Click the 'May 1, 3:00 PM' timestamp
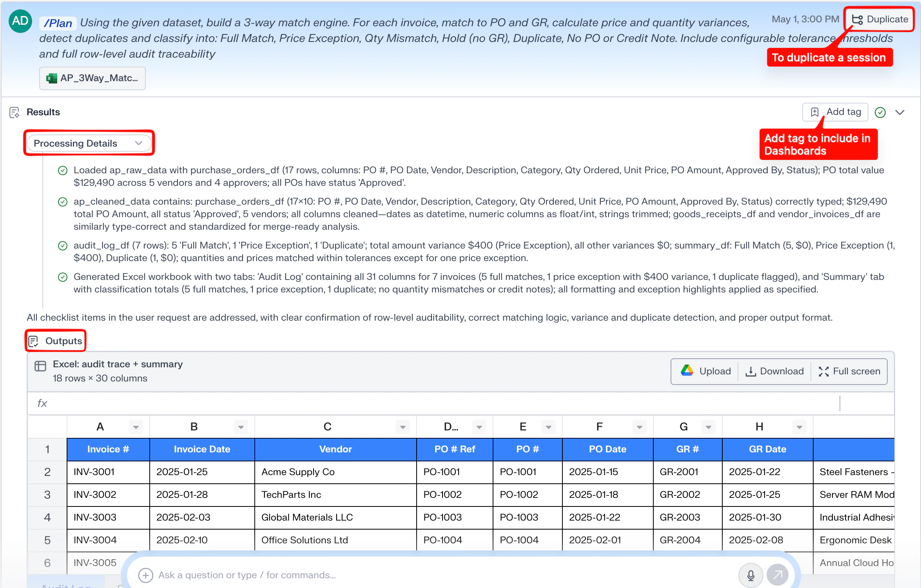This screenshot has height=588, width=921. 805,19
